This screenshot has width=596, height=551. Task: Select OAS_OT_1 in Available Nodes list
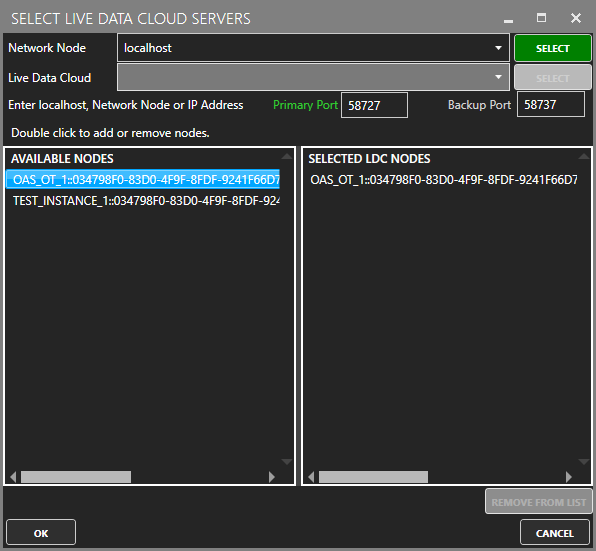(x=143, y=179)
